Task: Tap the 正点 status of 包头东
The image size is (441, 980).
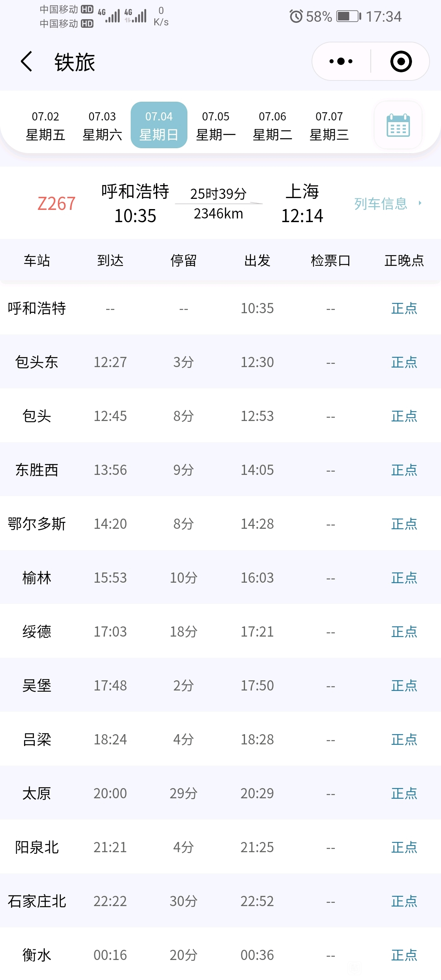Action: tap(404, 362)
